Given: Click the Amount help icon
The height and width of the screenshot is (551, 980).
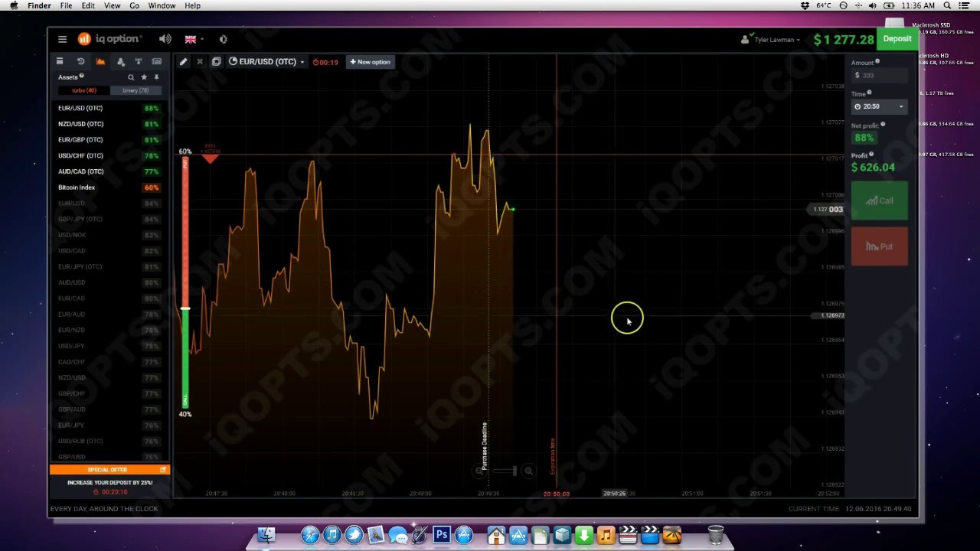Looking at the screenshot, I should 877,61.
